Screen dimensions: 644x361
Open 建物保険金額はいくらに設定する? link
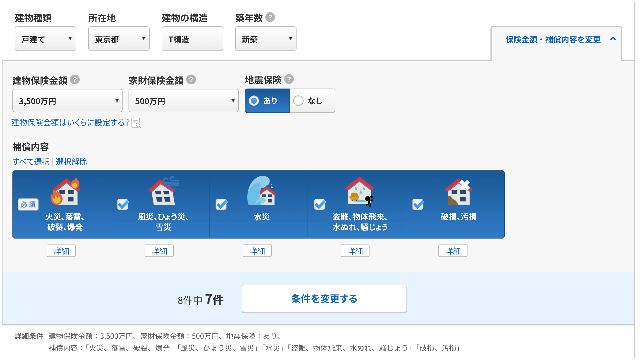[70, 123]
